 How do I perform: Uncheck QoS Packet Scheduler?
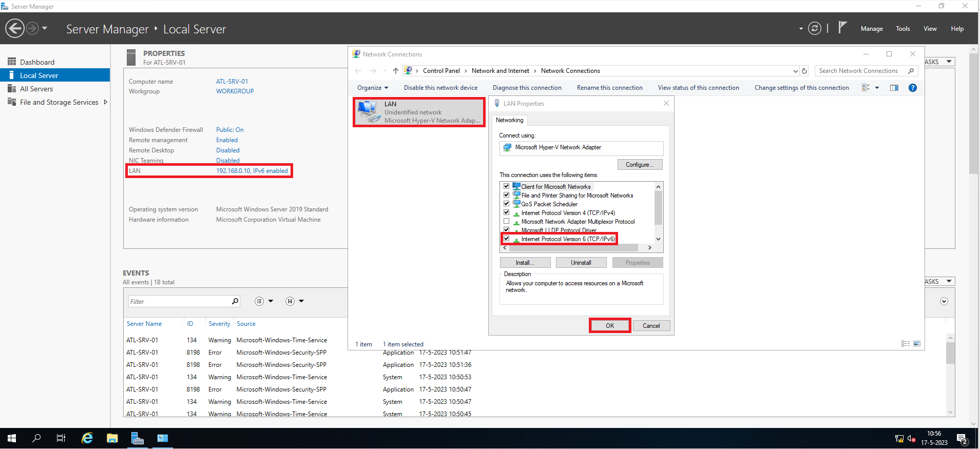(x=507, y=204)
